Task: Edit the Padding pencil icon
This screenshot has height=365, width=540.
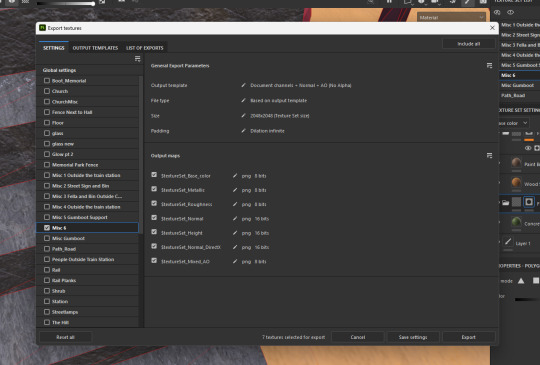Action: 243,131
